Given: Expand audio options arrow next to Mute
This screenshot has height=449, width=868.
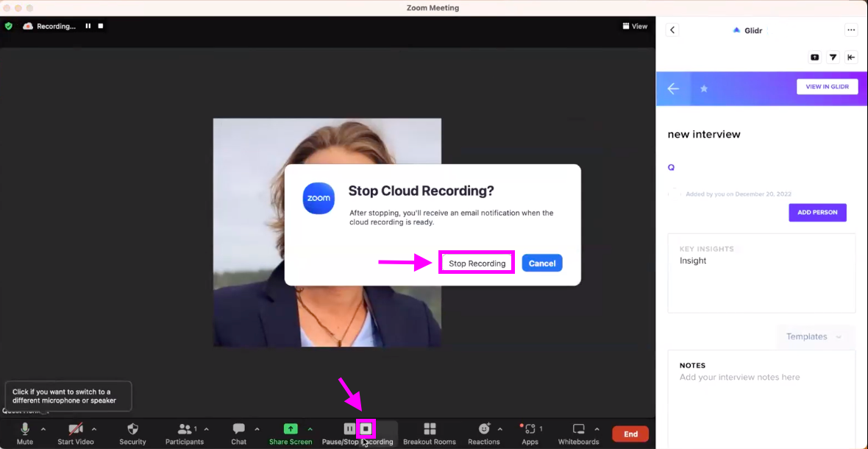Looking at the screenshot, I should click(43, 429).
